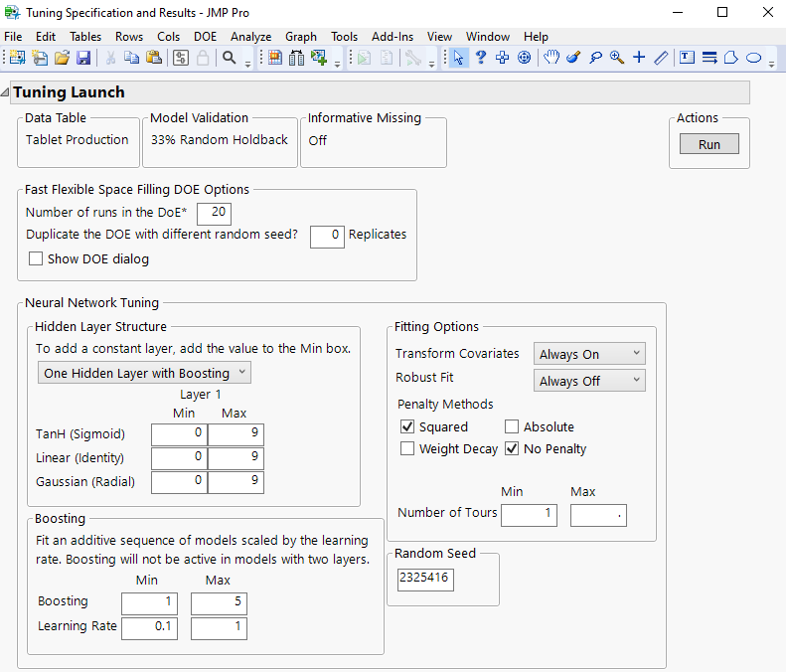Enable the Show DOE dialog checkbox
This screenshot has width=786, height=672.
coord(36,259)
